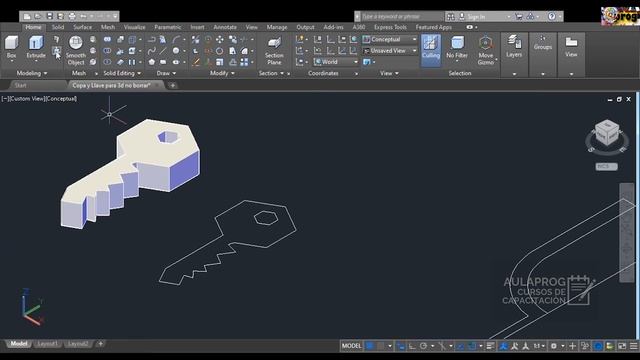Open the Express Tools ribbon tab
The image size is (640, 360).
coord(390,27)
